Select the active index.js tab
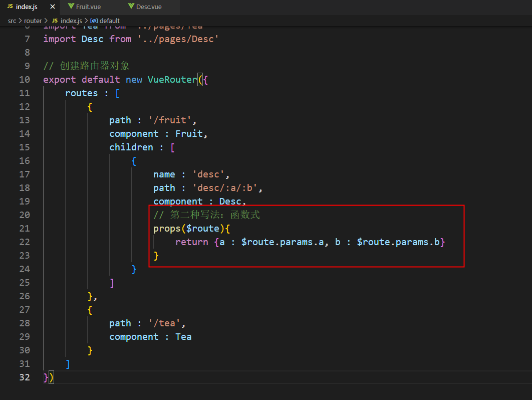This screenshot has height=400, width=532. (28, 7)
